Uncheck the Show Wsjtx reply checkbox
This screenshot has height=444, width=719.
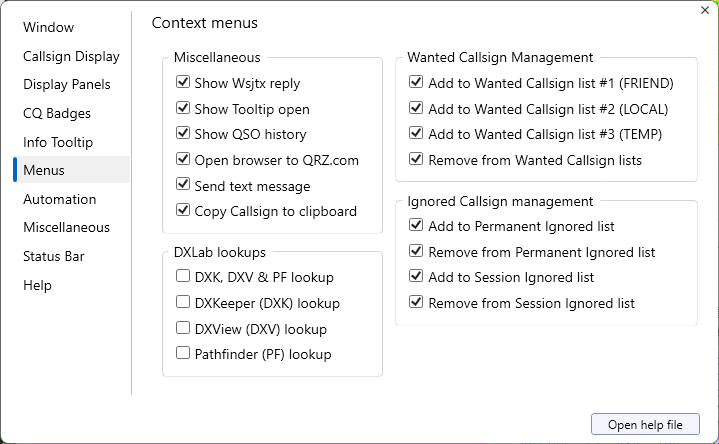coord(183,83)
